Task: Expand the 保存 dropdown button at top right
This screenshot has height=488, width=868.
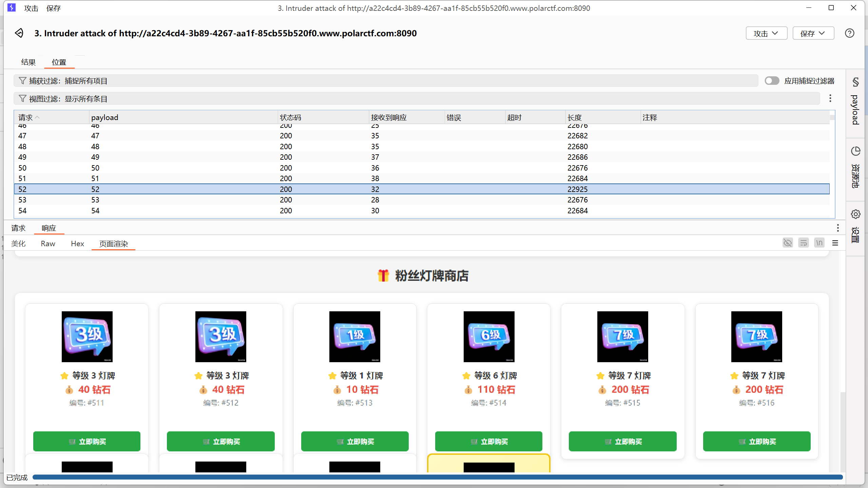Action: (813, 33)
